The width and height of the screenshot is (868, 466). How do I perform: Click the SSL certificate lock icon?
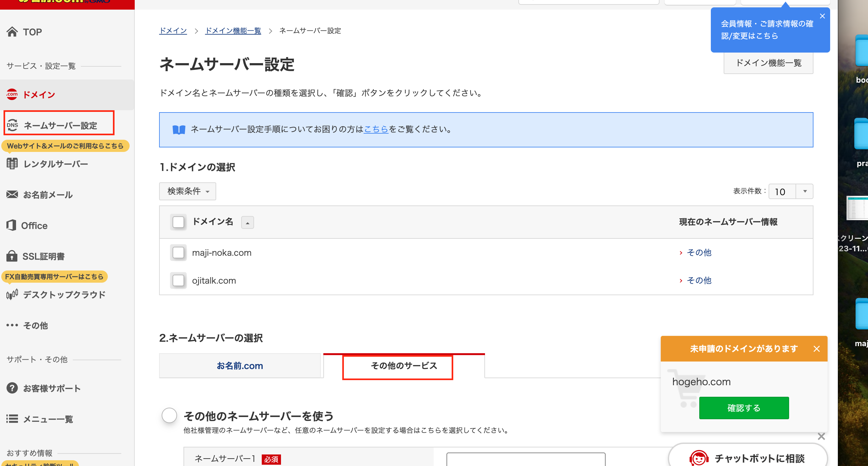(x=12, y=256)
